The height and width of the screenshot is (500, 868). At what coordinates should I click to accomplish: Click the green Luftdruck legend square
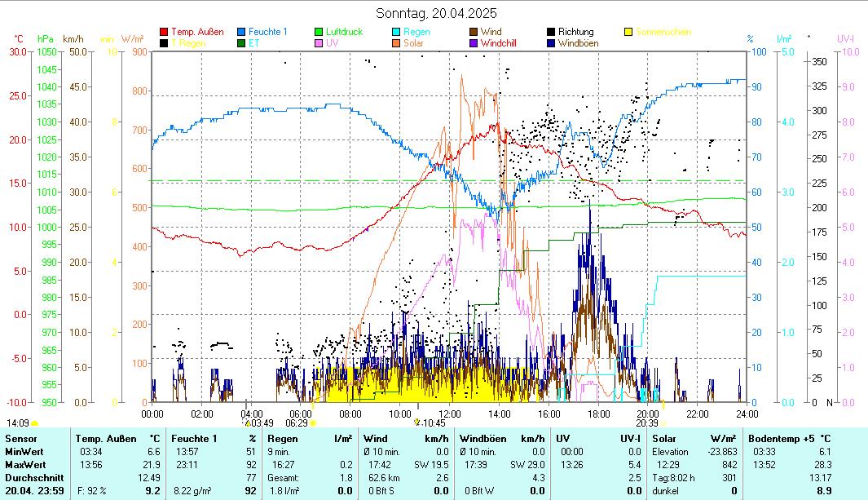coord(319,32)
